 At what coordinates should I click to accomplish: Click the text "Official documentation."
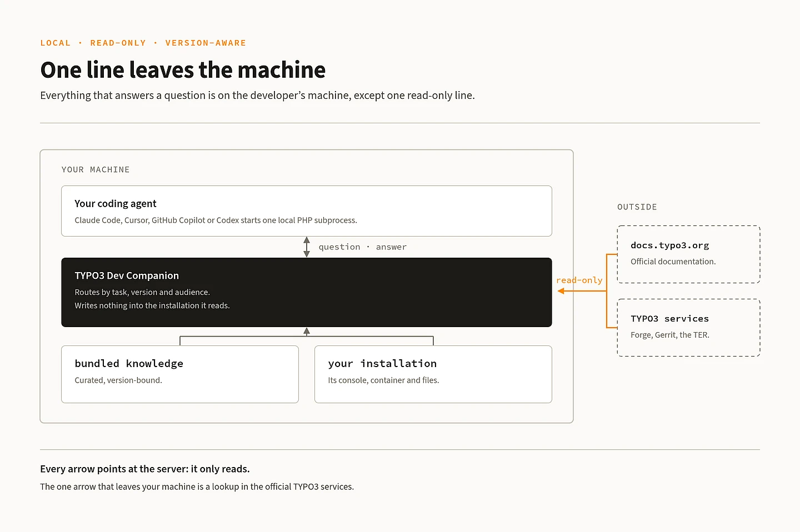673,262
